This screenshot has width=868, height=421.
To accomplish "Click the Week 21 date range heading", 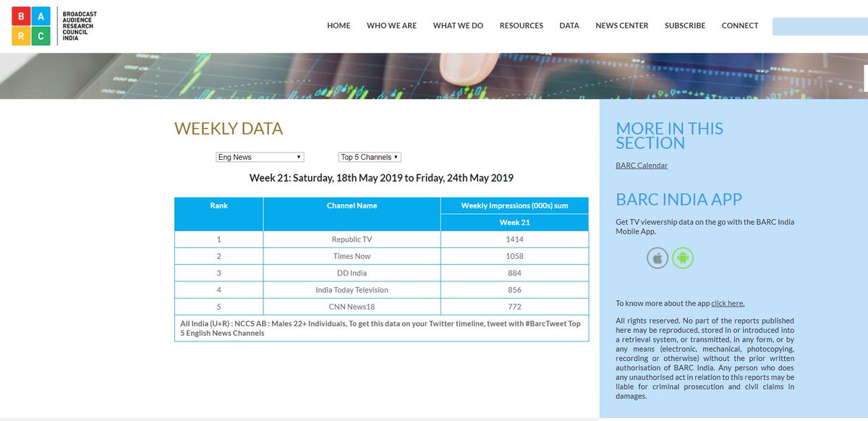I will [x=381, y=178].
